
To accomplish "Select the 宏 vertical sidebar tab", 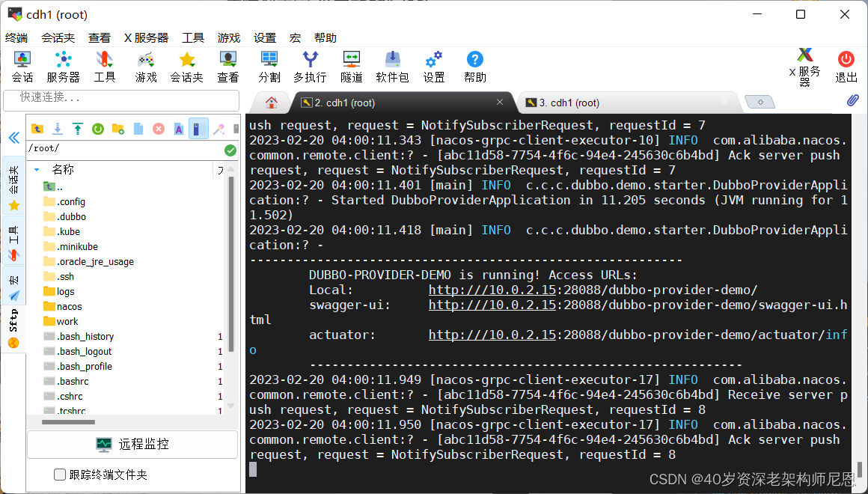I will click(13, 287).
